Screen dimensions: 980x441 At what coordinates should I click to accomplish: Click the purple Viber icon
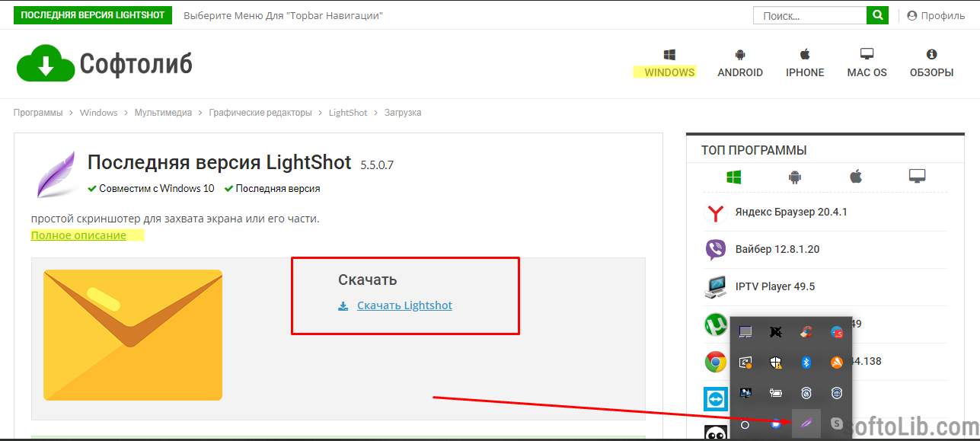coord(716,250)
